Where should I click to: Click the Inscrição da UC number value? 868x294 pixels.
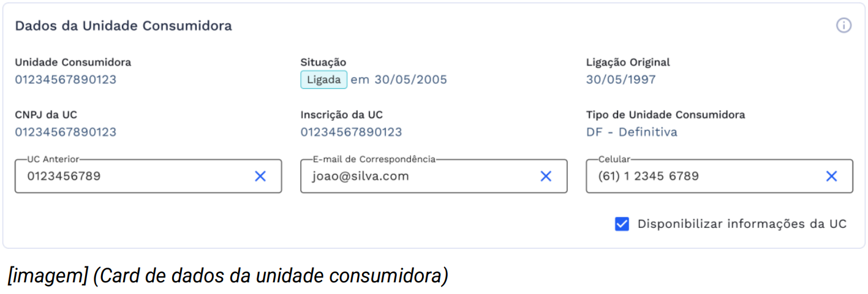click(x=351, y=132)
